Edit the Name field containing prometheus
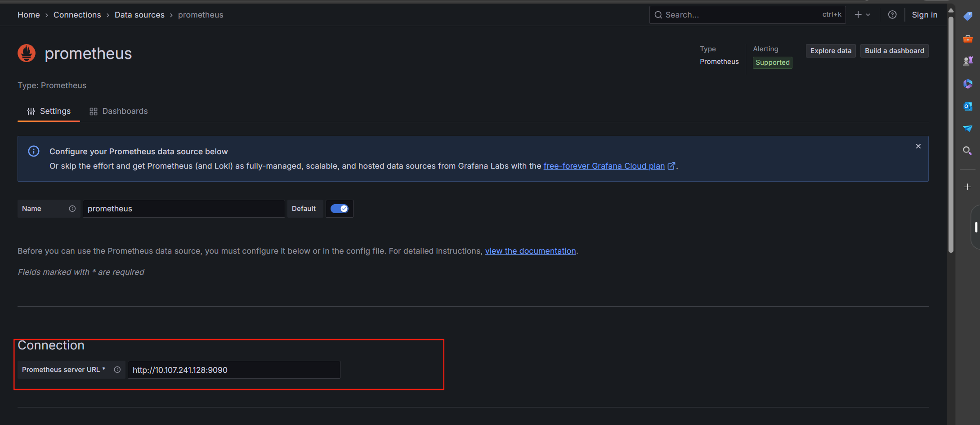The image size is (980, 425). [183, 209]
